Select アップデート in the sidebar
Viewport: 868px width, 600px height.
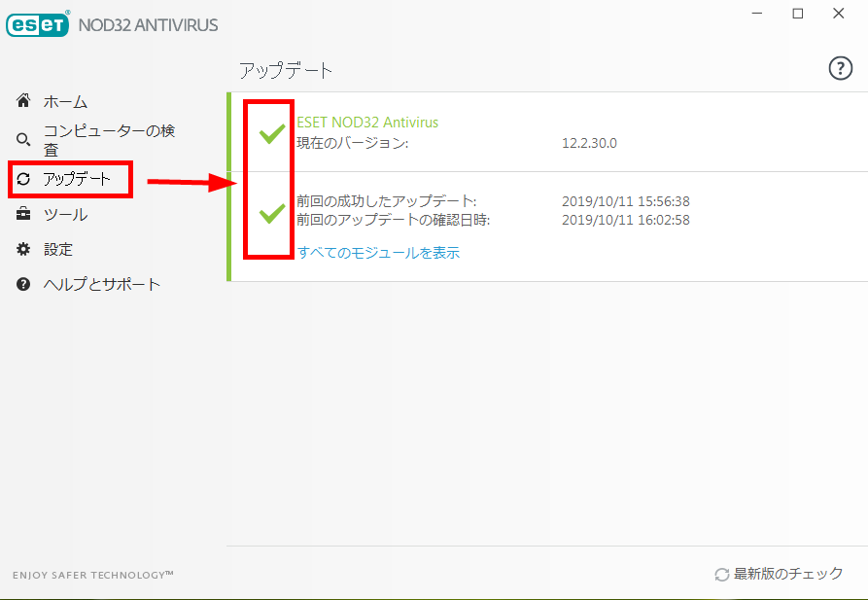coord(77,179)
